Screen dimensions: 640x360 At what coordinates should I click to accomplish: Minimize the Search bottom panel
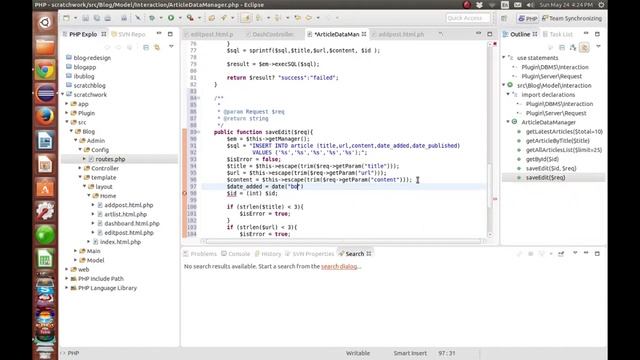point(586,253)
